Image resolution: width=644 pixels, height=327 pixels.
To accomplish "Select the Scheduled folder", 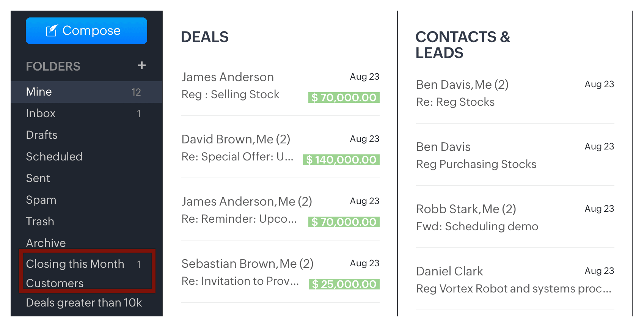I will click(x=54, y=157).
